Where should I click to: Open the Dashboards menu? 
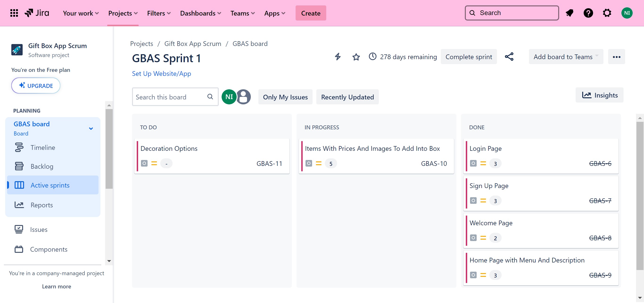[x=200, y=13]
